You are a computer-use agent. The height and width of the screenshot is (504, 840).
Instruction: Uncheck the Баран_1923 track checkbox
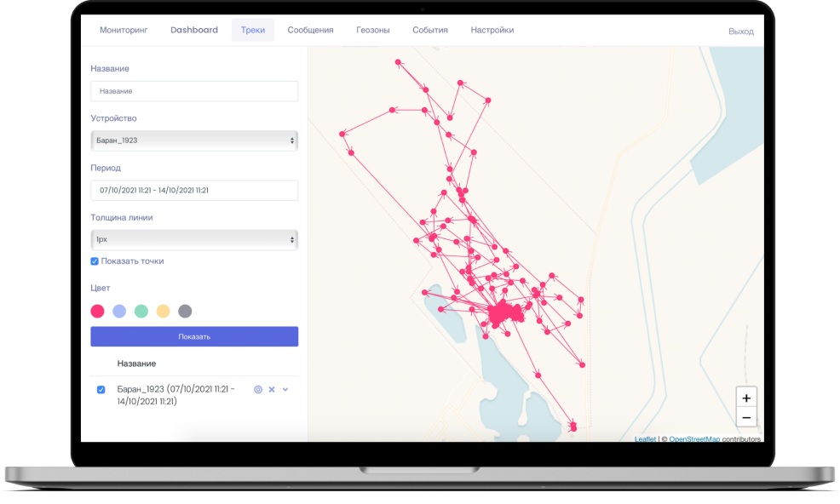[x=101, y=389]
